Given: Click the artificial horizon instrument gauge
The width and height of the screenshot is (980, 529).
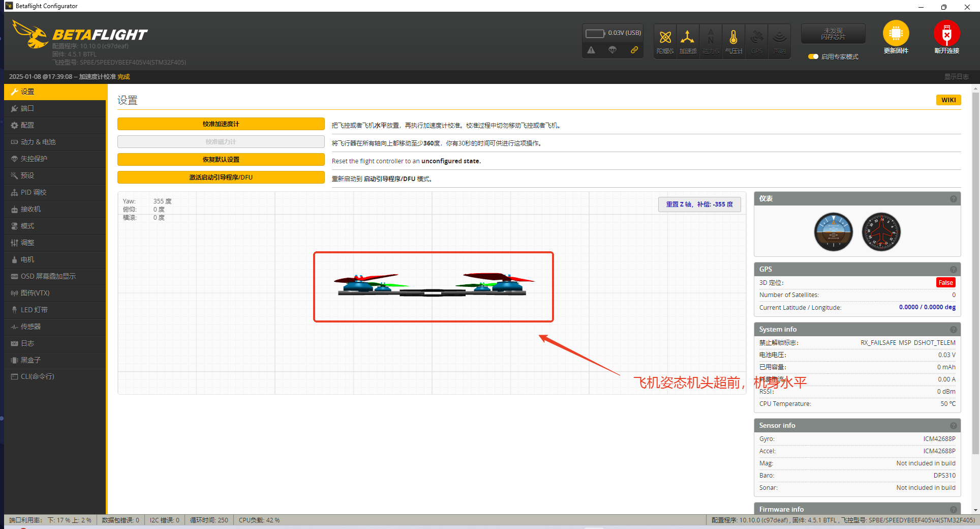Looking at the screenshot, I should pyautogui.click(x=833, y=232).
